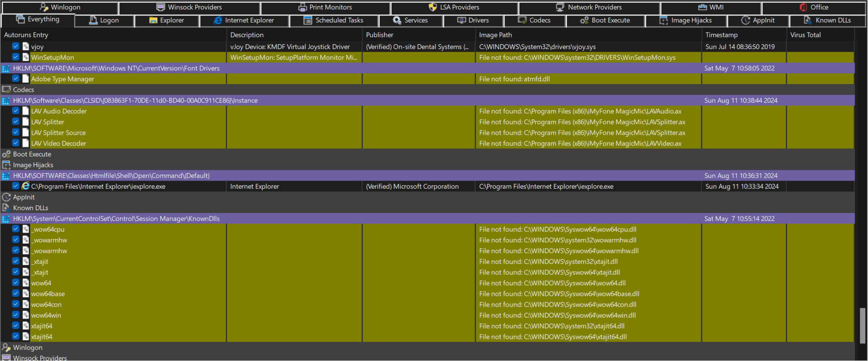
Task: Switch to Winsock Providers tab
Action: tap(189, 7)
